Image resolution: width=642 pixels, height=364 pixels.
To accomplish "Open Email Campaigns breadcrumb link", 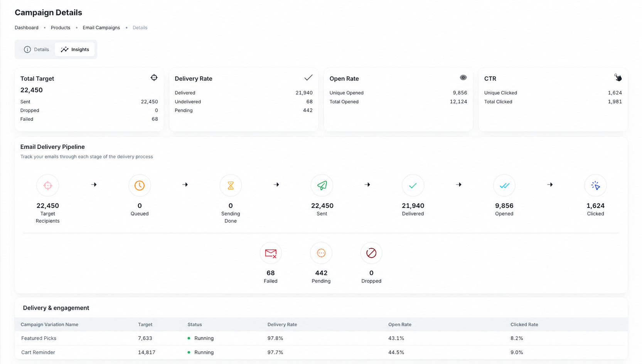I will pyautogui.click(x=101, y=28).
